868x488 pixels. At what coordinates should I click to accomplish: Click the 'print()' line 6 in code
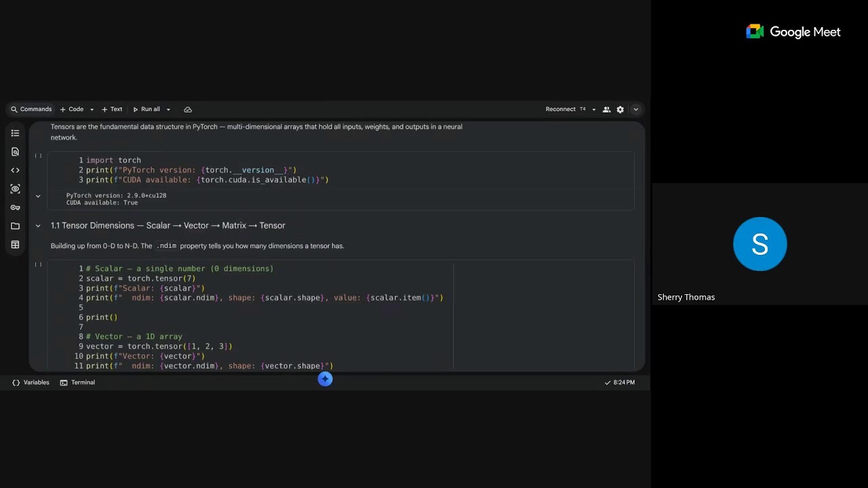(x=102, y=317)
